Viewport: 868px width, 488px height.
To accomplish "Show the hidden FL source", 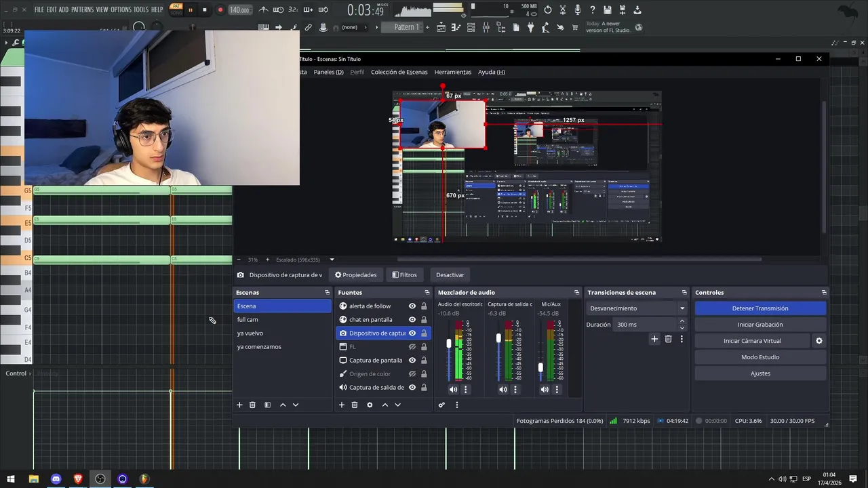I will [x=412, y=347].
